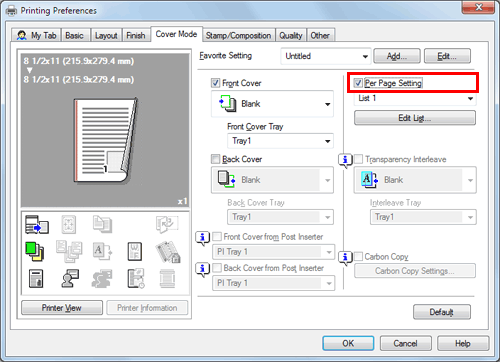Click the Default button
The image size is (500, 362).
442,312
